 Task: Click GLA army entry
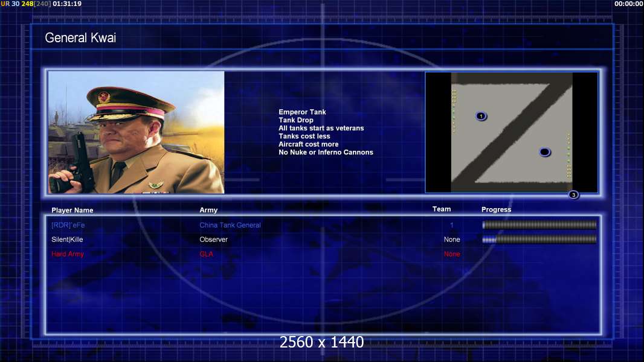tap(206, 254)
